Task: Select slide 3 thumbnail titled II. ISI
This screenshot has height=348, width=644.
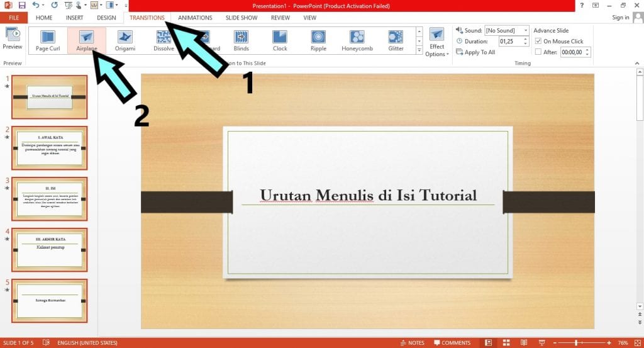Action: tap(49, 198)
